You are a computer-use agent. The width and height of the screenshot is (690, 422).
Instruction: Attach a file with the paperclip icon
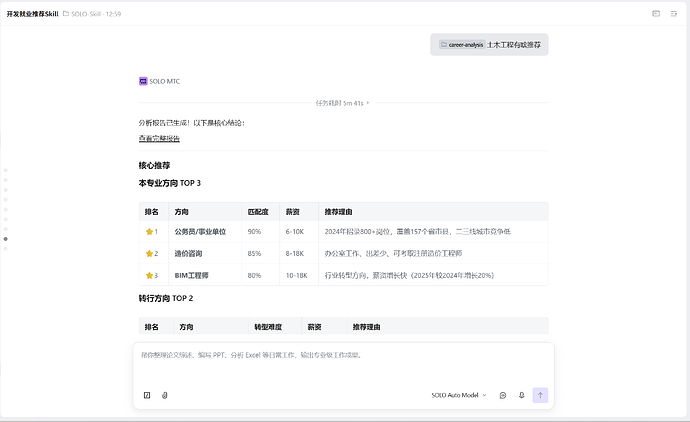pos(165,395)
